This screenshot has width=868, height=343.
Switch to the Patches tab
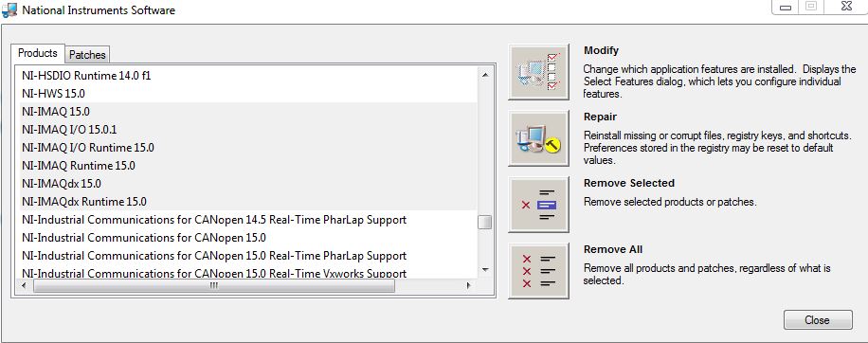click(x=87, y=55)
